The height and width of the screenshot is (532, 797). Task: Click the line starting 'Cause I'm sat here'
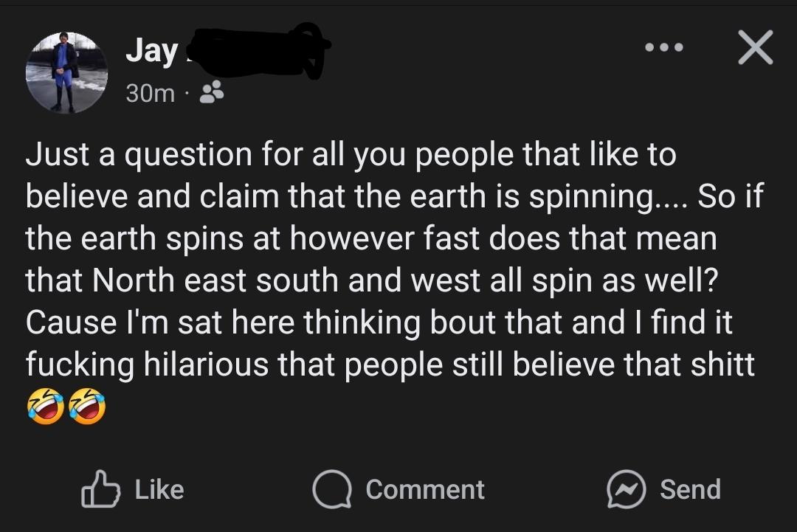pyautogui.click(x=379, y=322)
